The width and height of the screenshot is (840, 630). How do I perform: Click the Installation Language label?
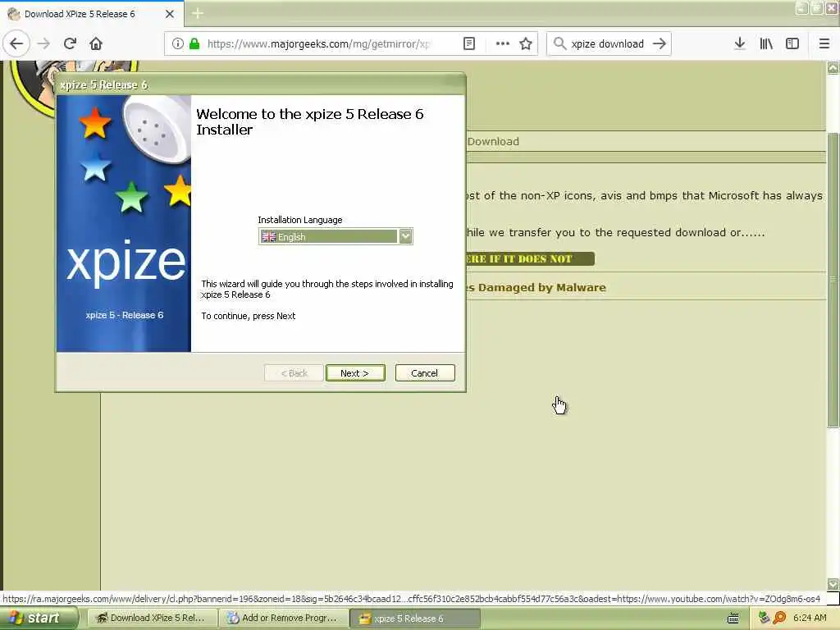point(300,220)
